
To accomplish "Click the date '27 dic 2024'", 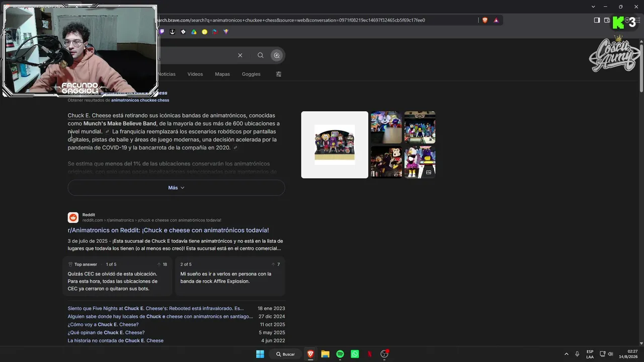I will point(272,316).
